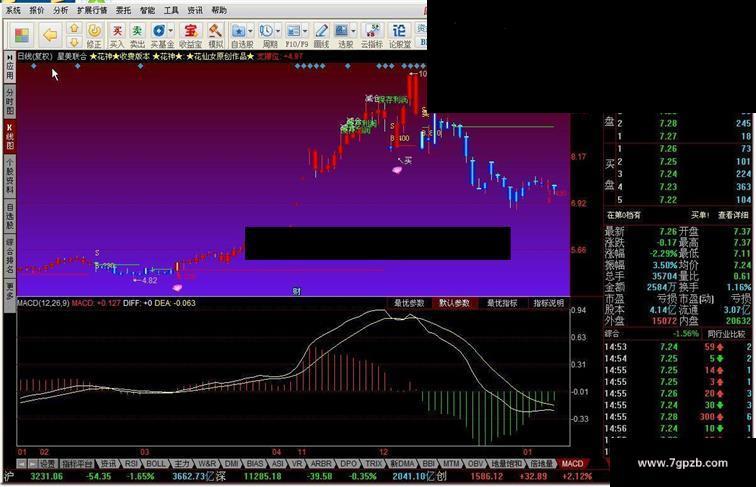Open the 工具 menu
The image size is (756, 487).
(171, 10)
